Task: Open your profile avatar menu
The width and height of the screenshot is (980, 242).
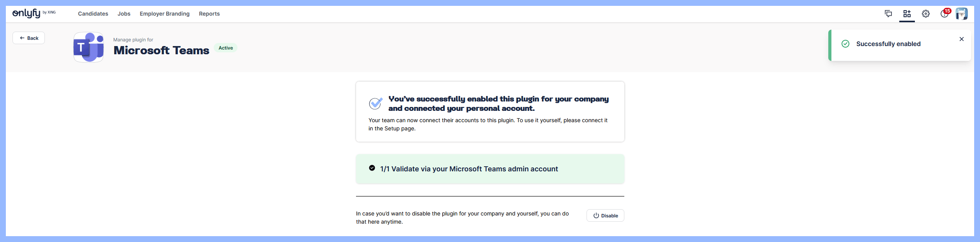Action: click(962, 13)
